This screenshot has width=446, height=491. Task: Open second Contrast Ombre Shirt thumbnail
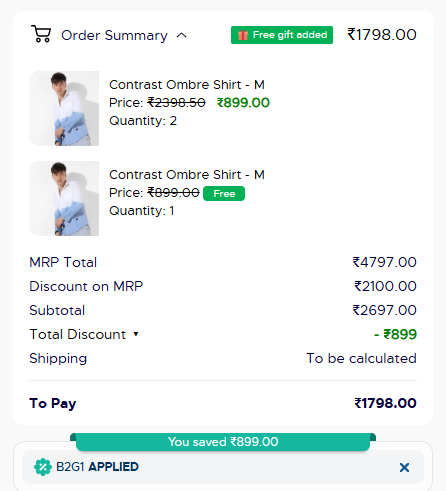click(64, 198)
